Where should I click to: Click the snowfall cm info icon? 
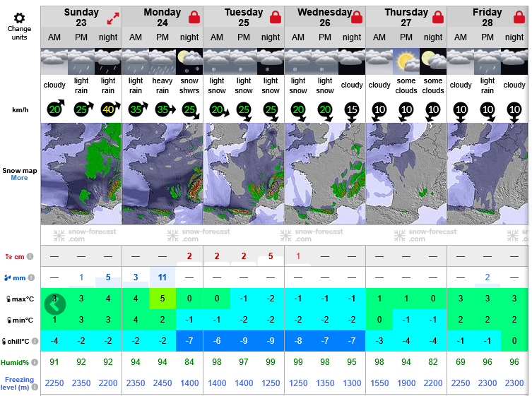pyautogui.click(x=30, y=256)
